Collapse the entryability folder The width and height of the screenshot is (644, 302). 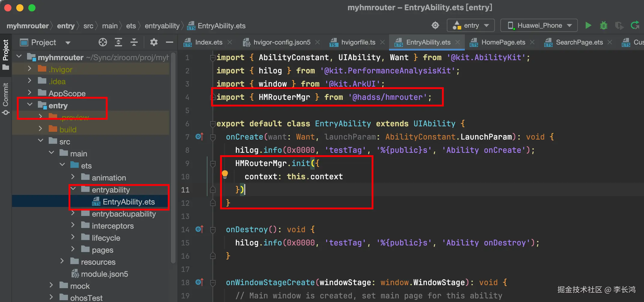pos(73,189)
